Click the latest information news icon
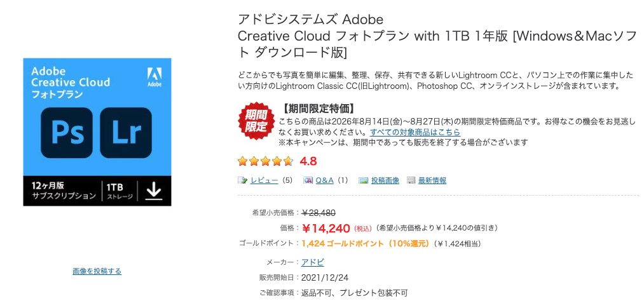 [411, 180]
